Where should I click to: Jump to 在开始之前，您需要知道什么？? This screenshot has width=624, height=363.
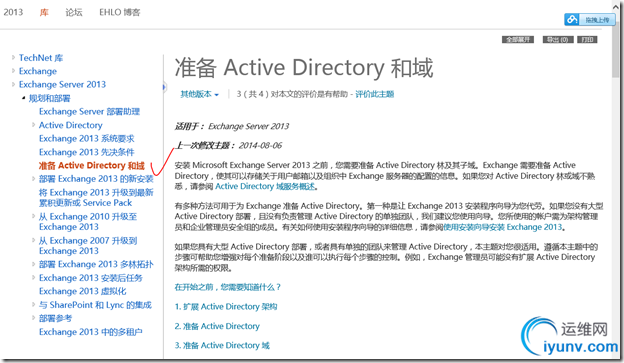228,287
